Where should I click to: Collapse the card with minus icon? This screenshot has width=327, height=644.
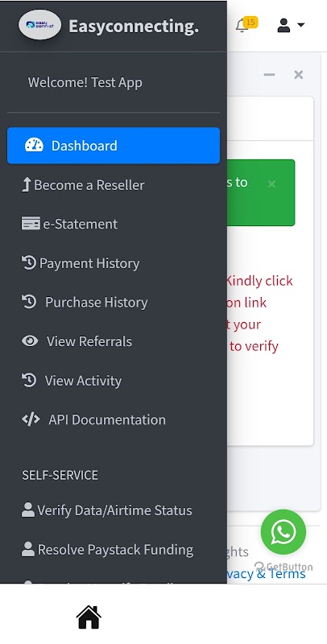pyautogui.click(x=269, y=75)
